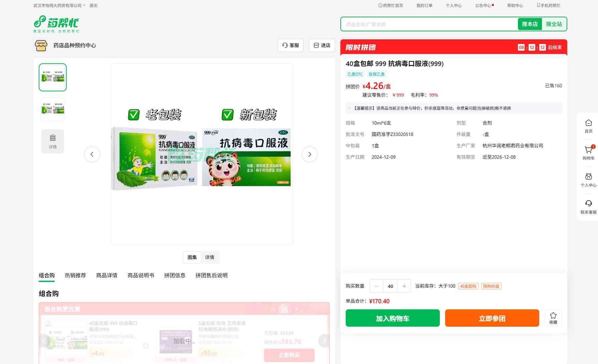Screen dimensions: 598x364
Task: Click the 进店 enter store button
Action: pyautogui.click(x=322, y=45)
